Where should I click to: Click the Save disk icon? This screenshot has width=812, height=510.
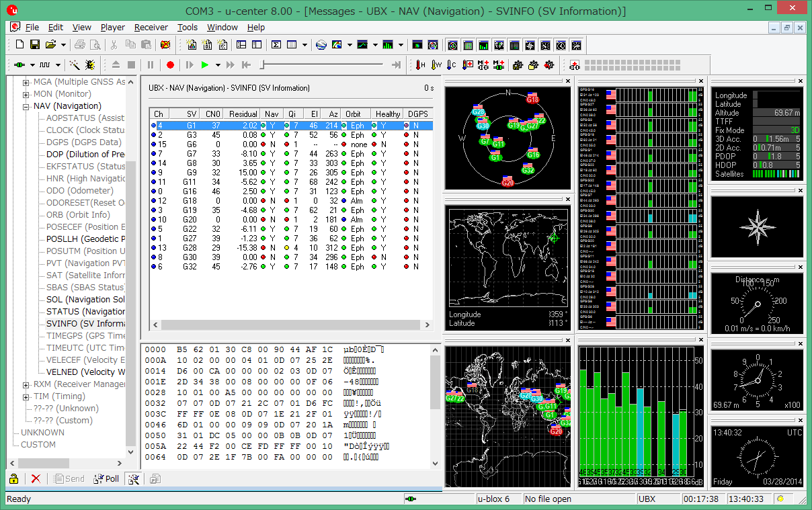35,45
